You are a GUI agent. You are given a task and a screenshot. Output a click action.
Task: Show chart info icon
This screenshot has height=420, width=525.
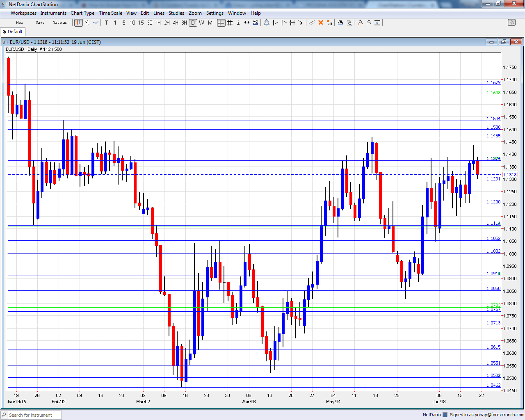238,23
